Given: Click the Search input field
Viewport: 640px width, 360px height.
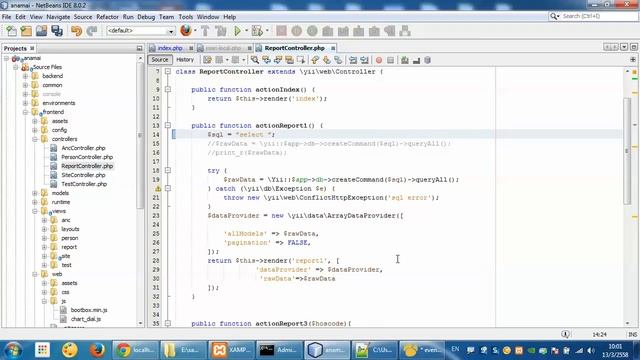Looking at the screenshot, I should point(598,16).
